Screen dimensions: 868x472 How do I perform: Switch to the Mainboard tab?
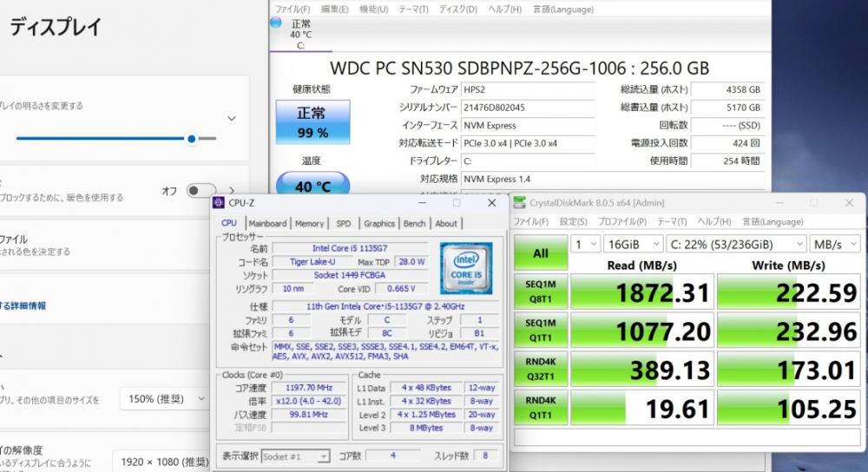click(267, 224)
